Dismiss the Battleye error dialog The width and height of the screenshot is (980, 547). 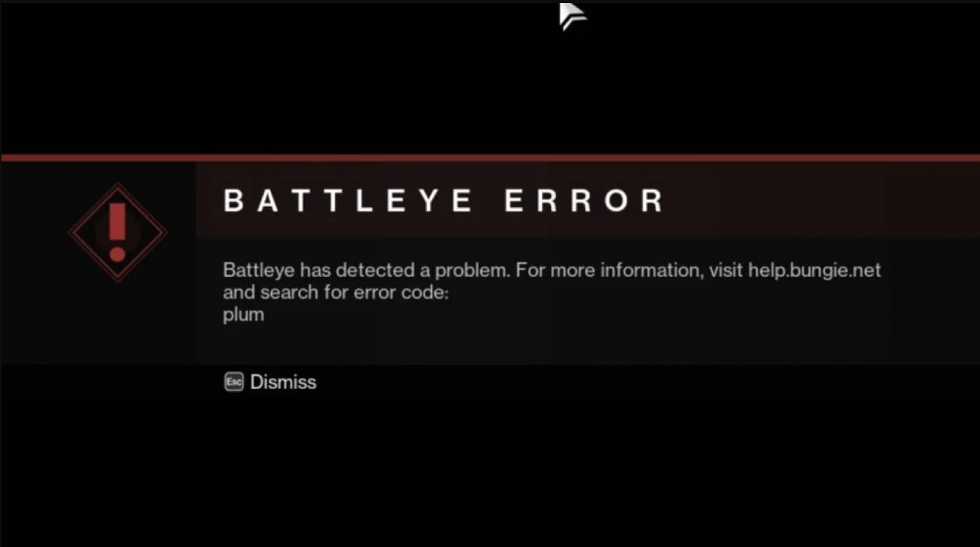[270, 381]
